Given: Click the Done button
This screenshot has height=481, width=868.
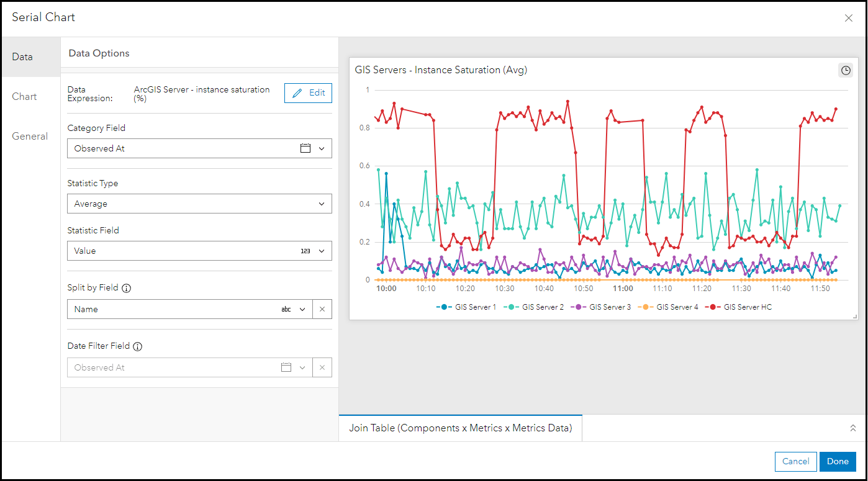Looking at the screenshot, I should (838, 461).
